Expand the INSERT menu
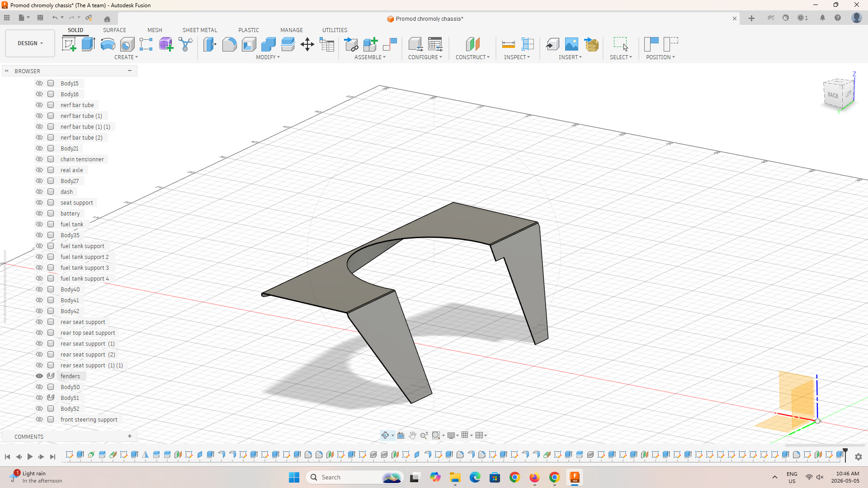This screenshot has height=488, width=868. [571, 57]
